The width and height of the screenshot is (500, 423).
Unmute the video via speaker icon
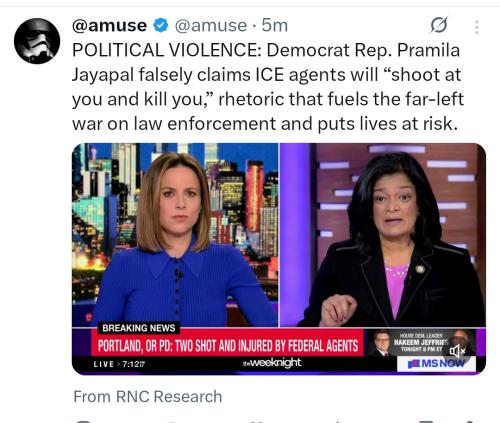[457, 351]
